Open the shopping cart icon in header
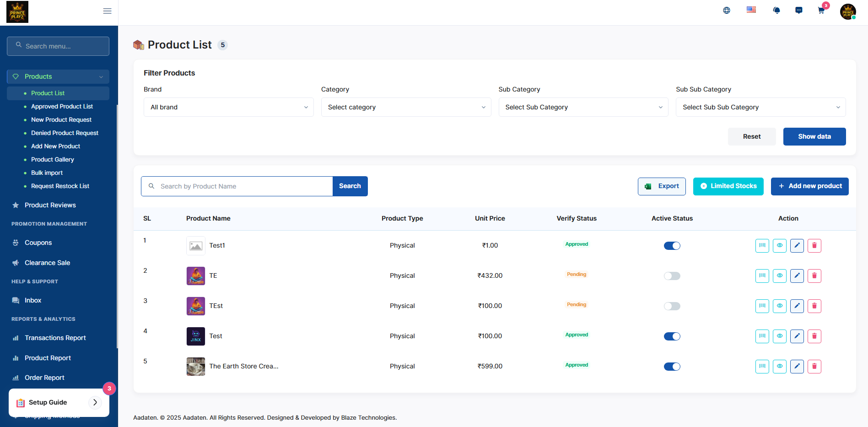This screenshot has width=868, height=427. (x=821, y=11)
